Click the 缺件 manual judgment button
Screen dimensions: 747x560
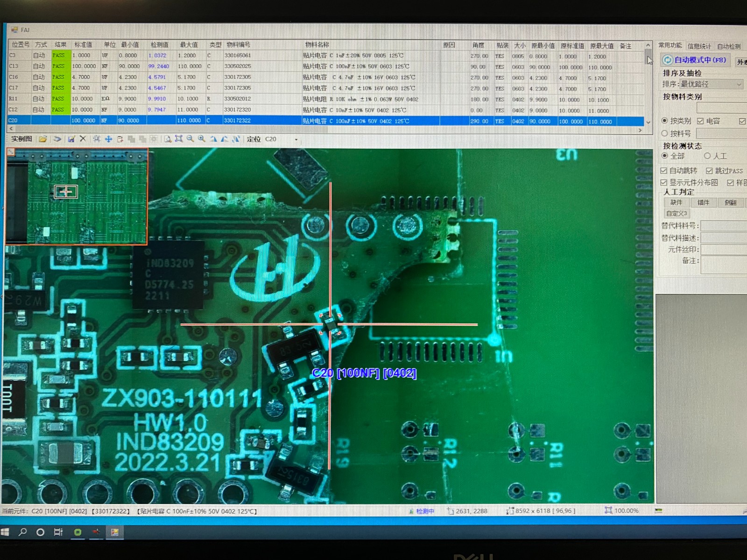(676, 203)
